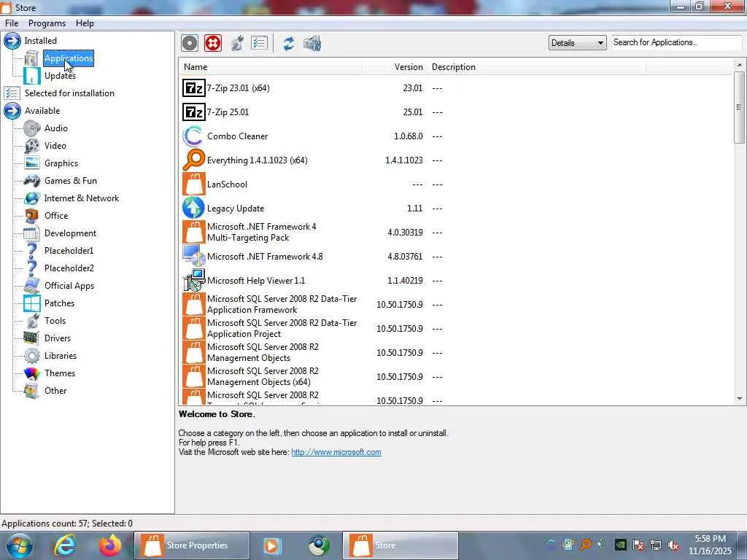The width and height of the screenshot is (747, 560).
Task: Click the Libraries gear icon
Action: [x=32, y=356]
